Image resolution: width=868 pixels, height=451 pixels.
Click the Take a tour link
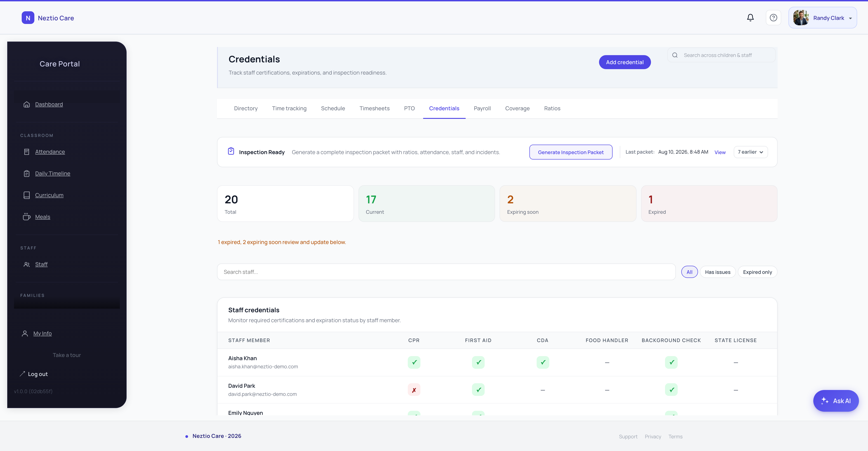tap(67, 355)
